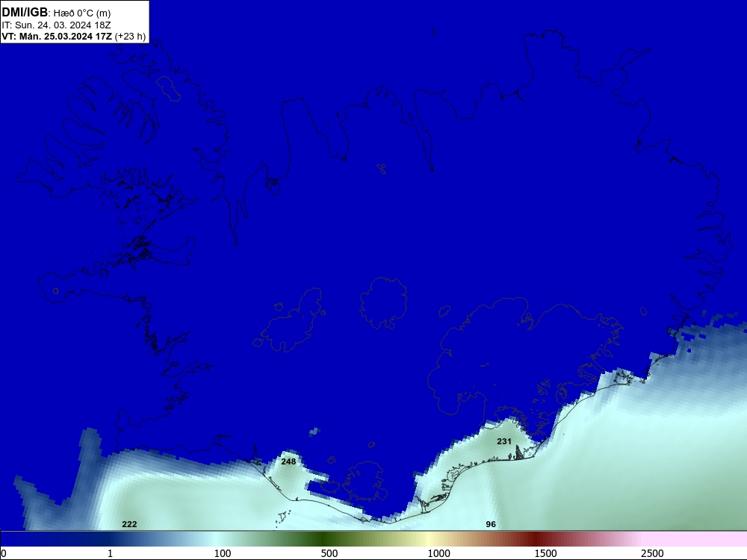Click the 231 height value on map

pyautogui.click(x=504, y=441)
